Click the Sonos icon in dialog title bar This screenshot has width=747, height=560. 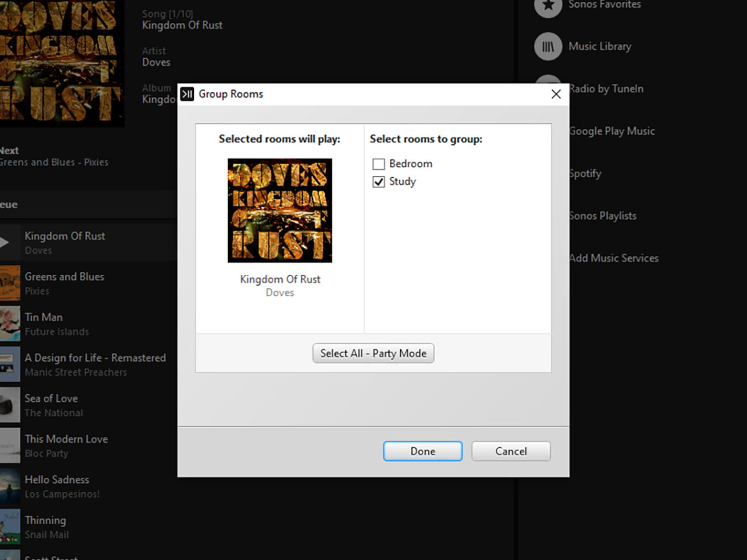(187, 94)
